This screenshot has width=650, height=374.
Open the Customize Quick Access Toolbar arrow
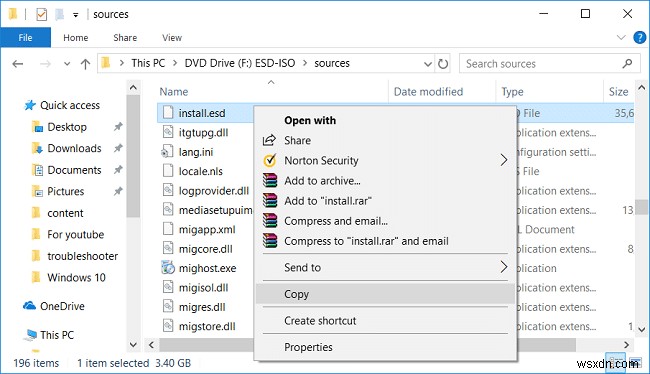tap(75, 15)
